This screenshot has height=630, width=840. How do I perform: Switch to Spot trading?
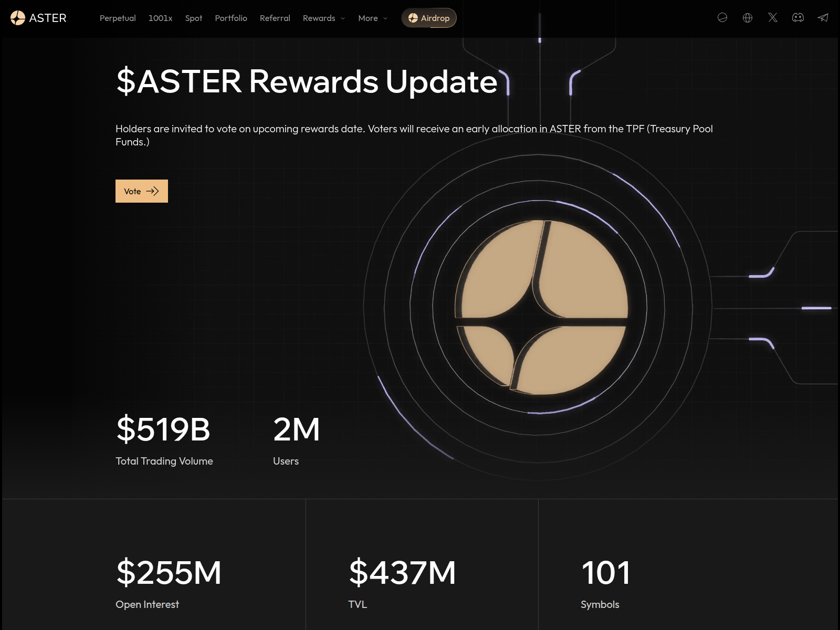click(194, 18)
